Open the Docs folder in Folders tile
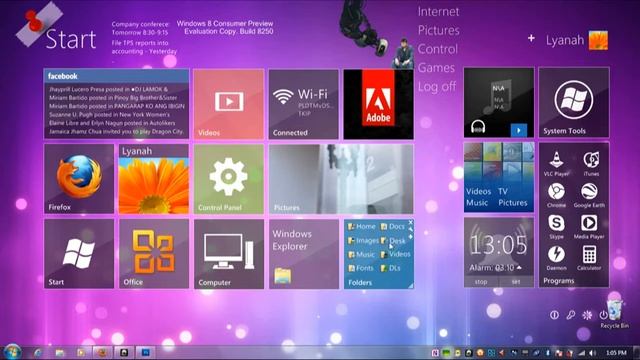Viewport: 640px width, 360px height. click(x=393, y=227)
